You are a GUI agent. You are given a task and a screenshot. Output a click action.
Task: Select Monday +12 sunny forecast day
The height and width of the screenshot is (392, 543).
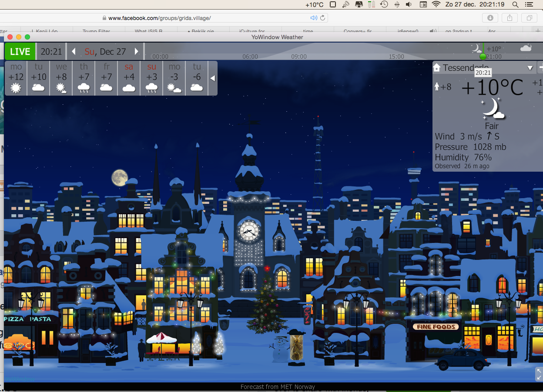coord(16,78)
